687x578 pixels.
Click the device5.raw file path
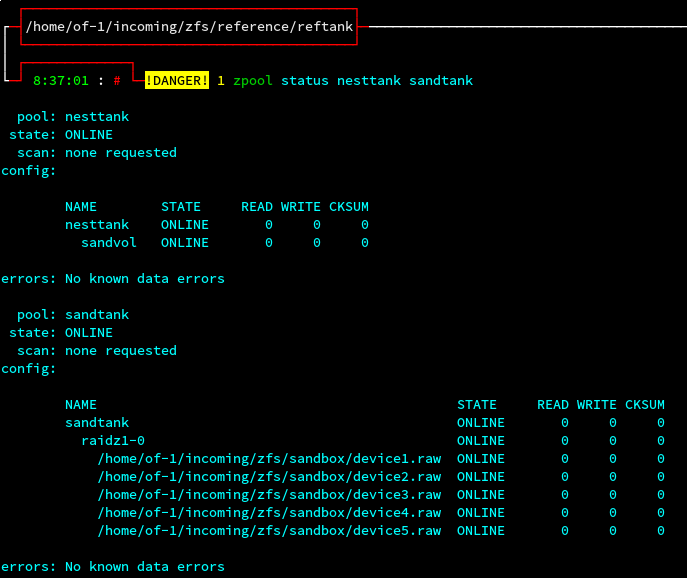[269, 531]
